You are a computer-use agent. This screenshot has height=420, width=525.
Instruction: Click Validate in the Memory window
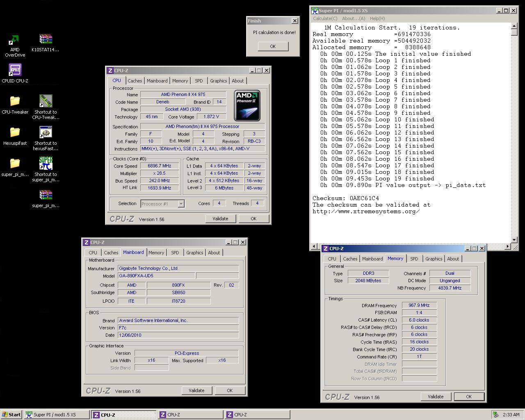click(436, 397)
